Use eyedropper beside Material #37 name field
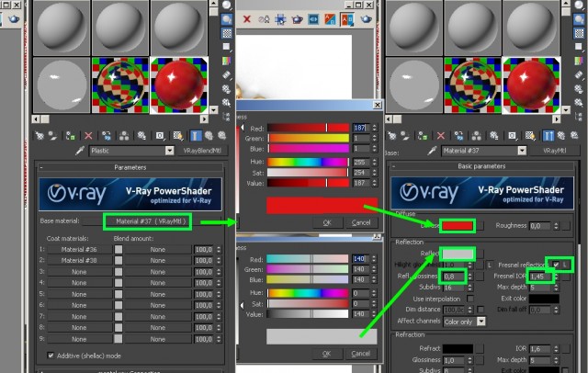Image resolution: width=588 pixels, height=373 pixels. coord(432,151)
